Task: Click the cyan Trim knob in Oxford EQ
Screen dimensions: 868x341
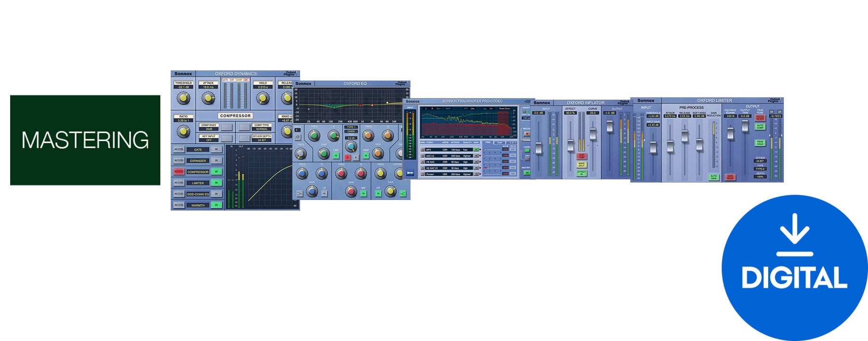Action: click(x=351, y=147)
